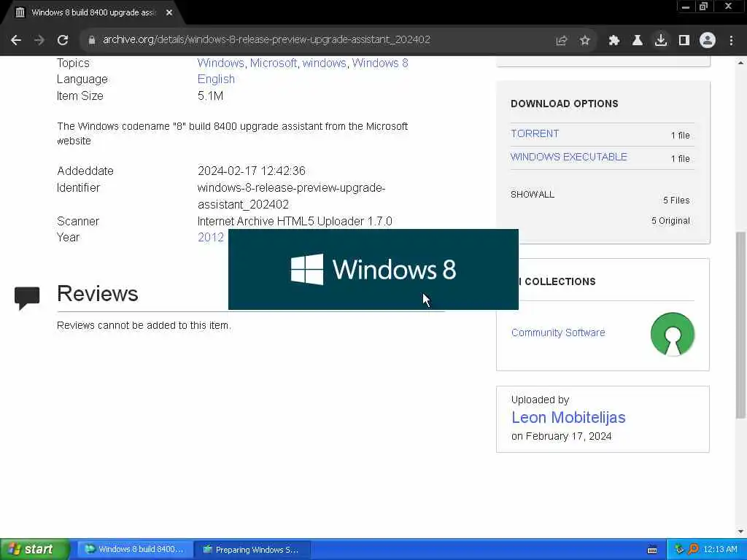Open the first 'Windows' topic link
Image resolution: width=747 pixels, height=560 pixels.
220,63
